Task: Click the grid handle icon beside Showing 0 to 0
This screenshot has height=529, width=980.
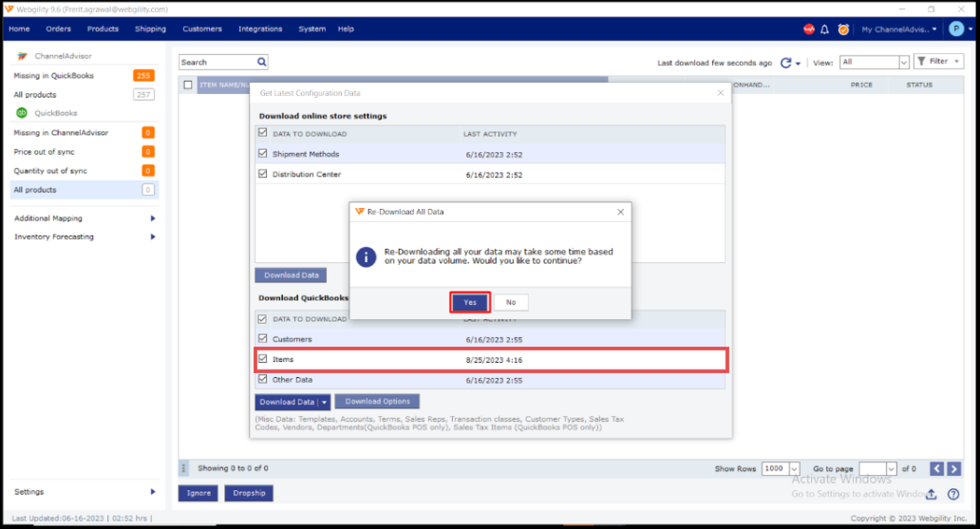Action: [184, 468]
